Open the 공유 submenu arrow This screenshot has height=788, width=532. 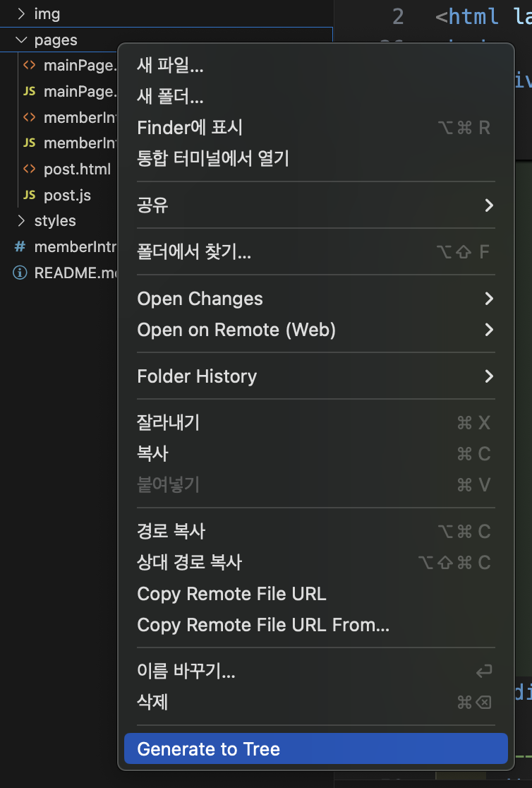point(489,205)
